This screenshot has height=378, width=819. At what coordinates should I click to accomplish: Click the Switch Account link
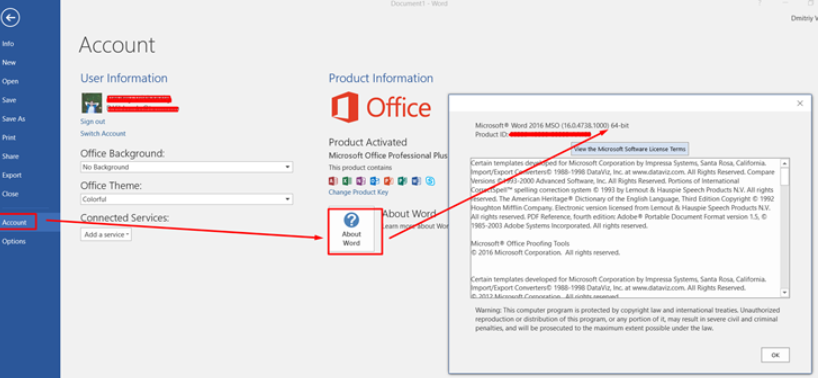(103, 134)
